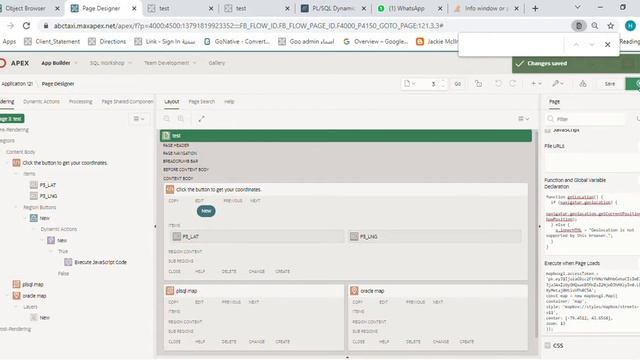Click the Application 121 breadcrumb link
The height and width of the screenshot is (360, 640).
point(17,84)
